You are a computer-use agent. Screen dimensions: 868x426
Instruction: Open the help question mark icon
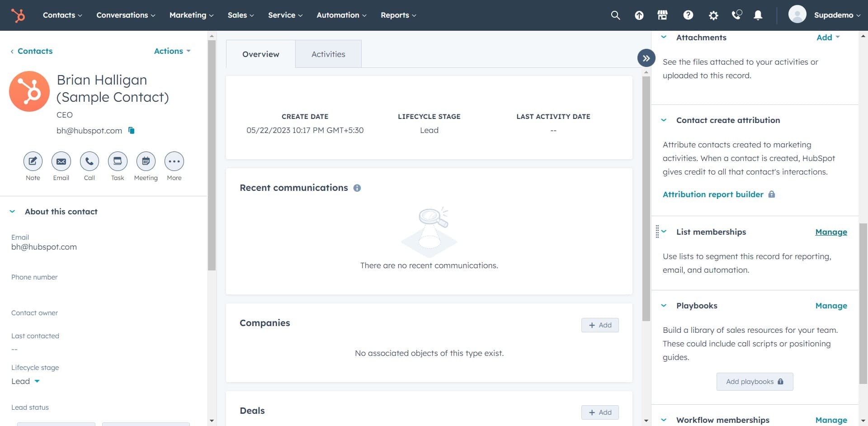[688, 15]
